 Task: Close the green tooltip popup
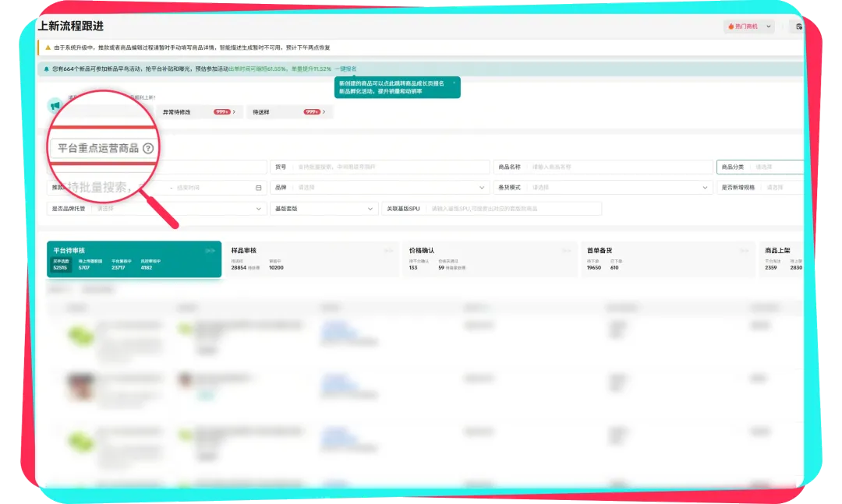pyautogui.click(x=455, y=82)
